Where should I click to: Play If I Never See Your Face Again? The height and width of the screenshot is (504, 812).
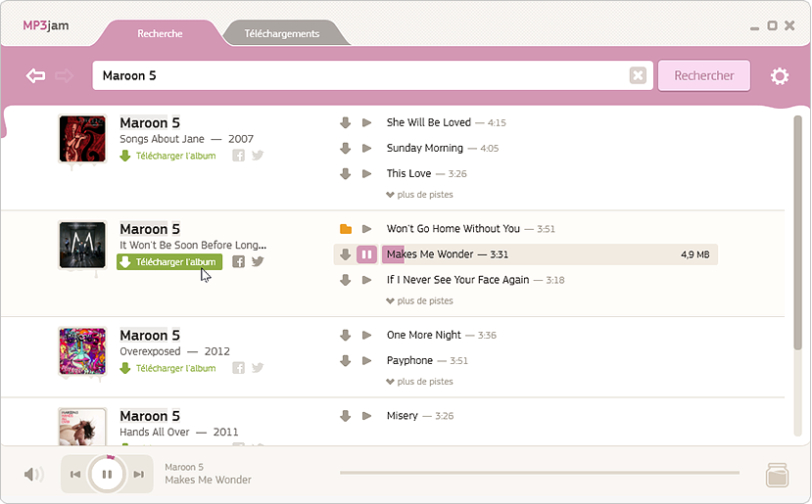click(x=366, y=280)
